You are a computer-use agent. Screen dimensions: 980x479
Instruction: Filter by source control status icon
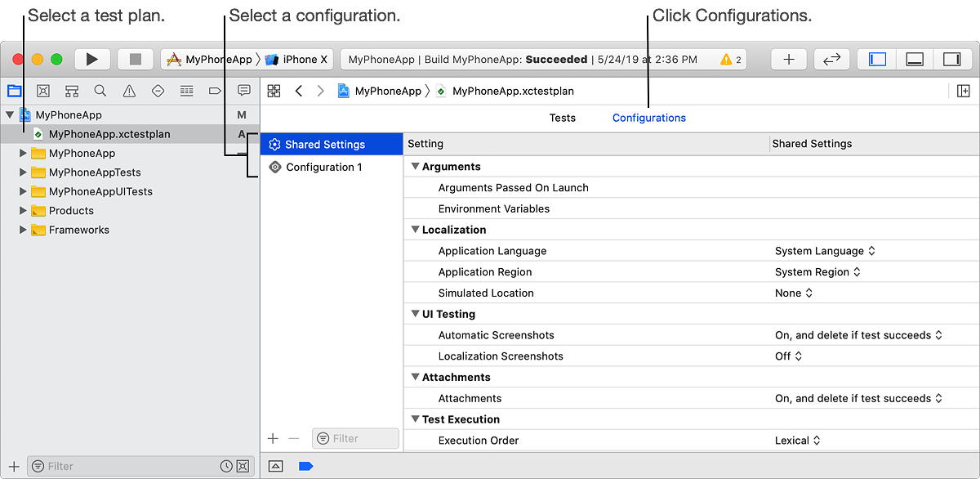(243, 466)
